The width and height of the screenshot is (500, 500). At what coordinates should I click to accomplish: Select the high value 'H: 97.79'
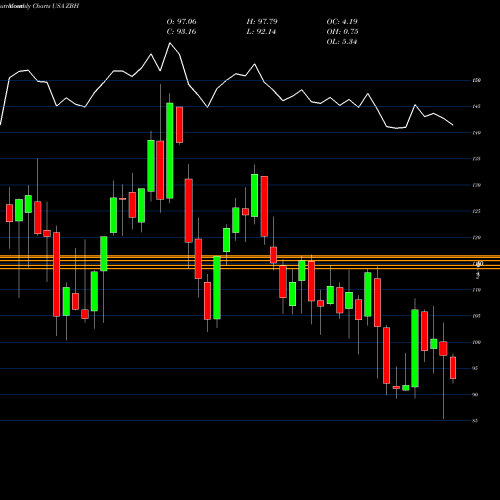[x=262, y=22]
